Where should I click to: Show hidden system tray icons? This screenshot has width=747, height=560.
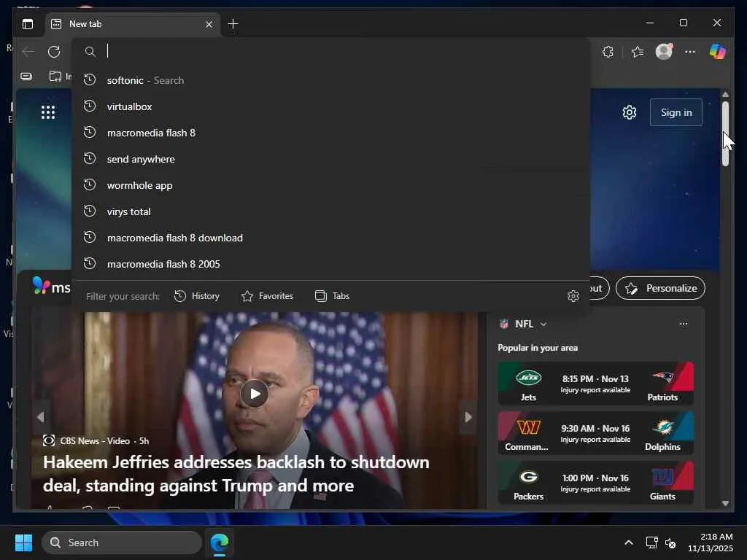click(x=629, y=542)
